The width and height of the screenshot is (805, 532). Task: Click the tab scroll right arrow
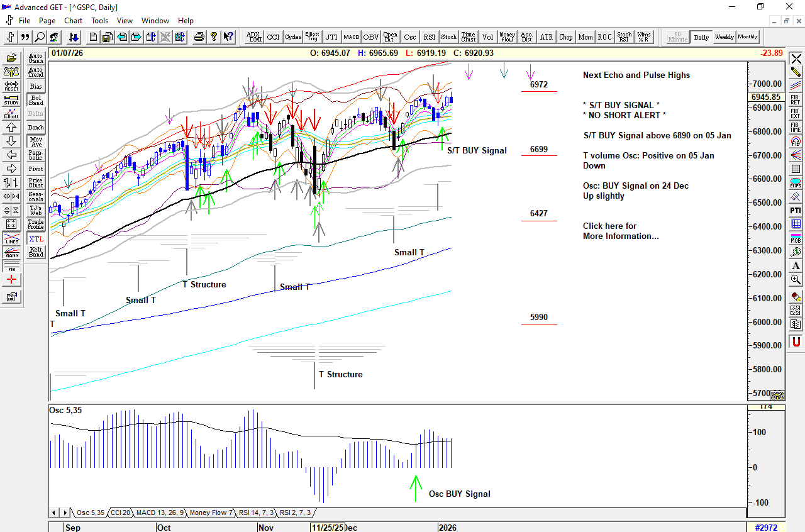pyautogui.click(x=64, y=513)
